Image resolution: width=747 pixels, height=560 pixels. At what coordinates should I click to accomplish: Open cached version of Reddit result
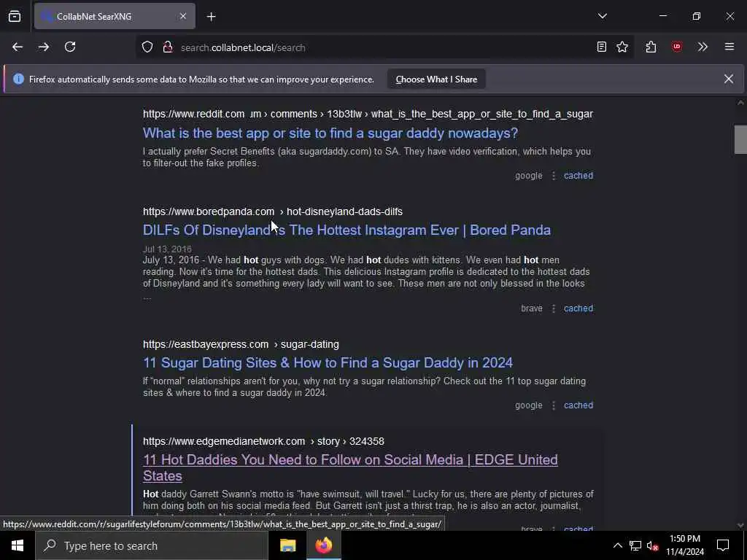click(578, 176)
